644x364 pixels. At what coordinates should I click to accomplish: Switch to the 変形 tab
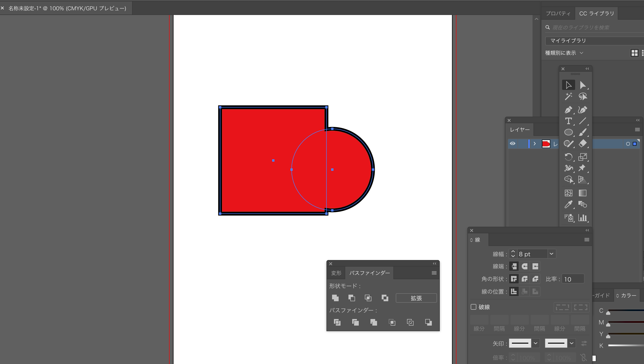336,273
